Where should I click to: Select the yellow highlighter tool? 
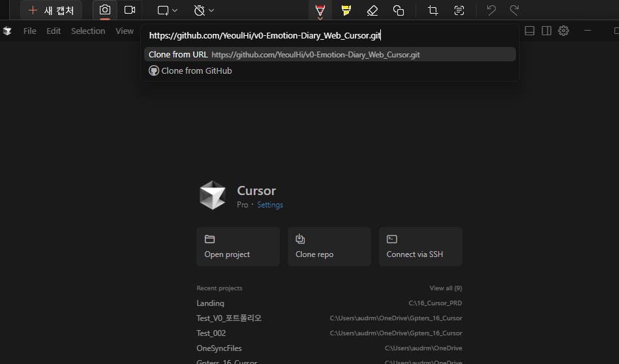click(x=346, y=10)
